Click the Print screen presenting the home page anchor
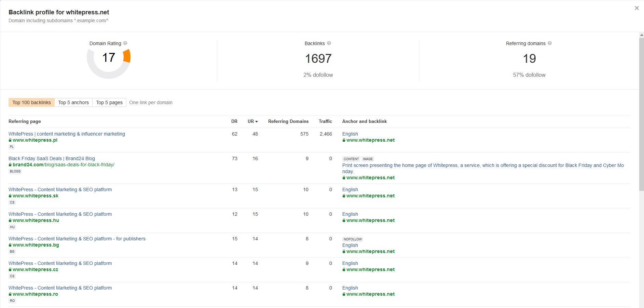The height and width of the screenshot is (308, 644). [x=483, y=168]
